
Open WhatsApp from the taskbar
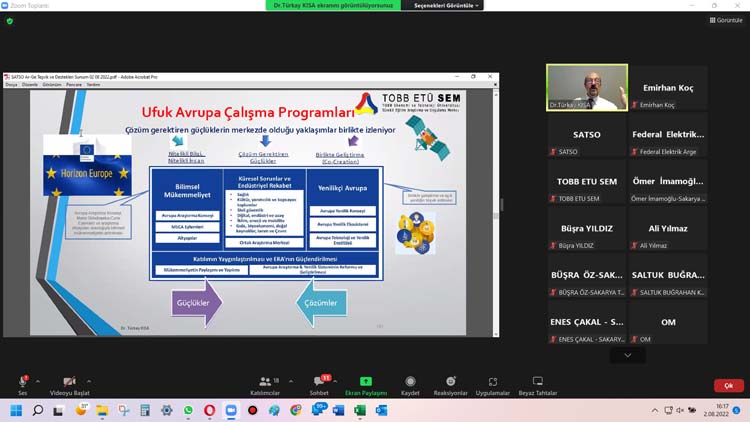tap(188, 410)
